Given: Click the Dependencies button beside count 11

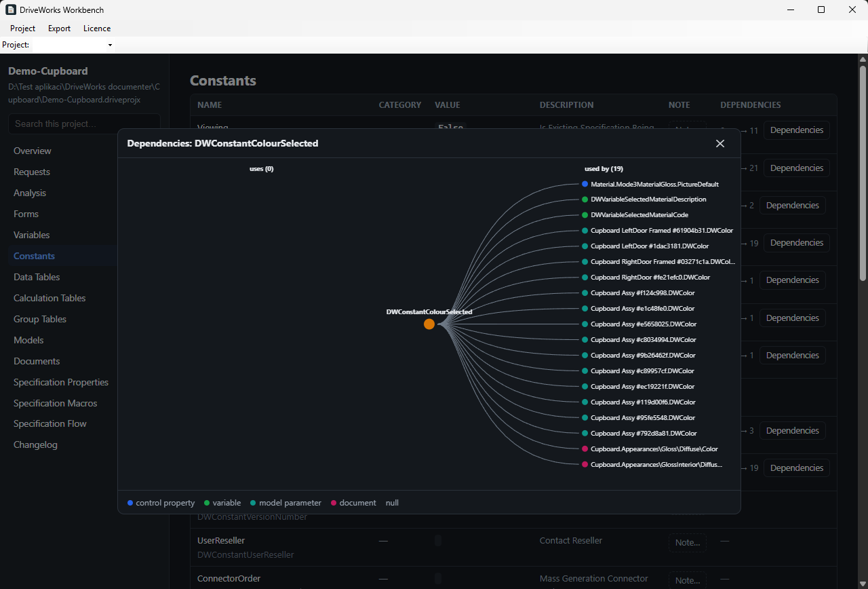Looking at the screenshot, I should point(797,130).
